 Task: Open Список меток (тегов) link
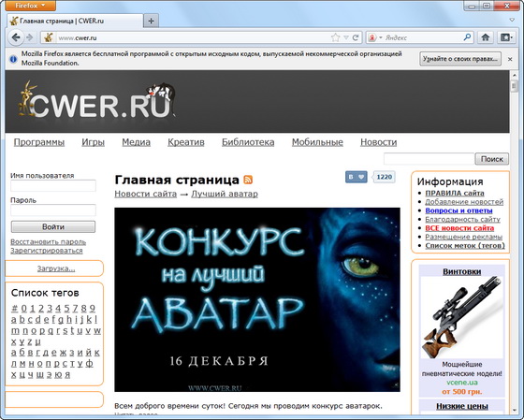(x=465, y=246)
